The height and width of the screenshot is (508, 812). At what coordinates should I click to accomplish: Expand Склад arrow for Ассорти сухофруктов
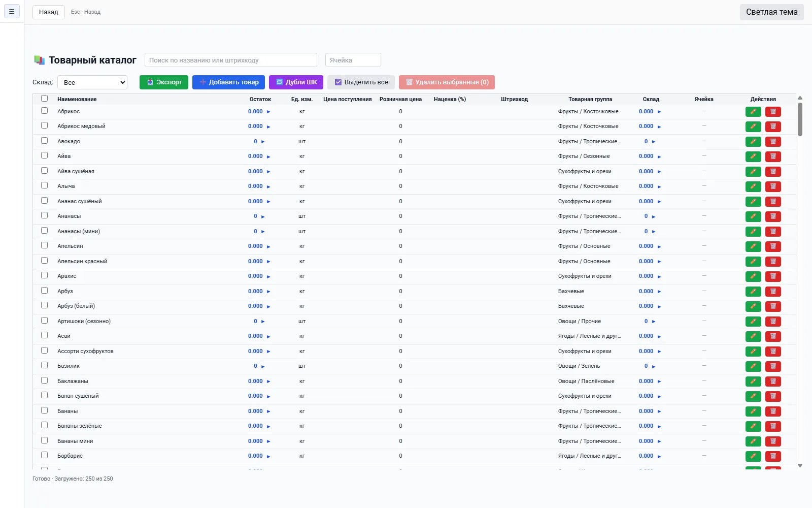coord(659,352)
